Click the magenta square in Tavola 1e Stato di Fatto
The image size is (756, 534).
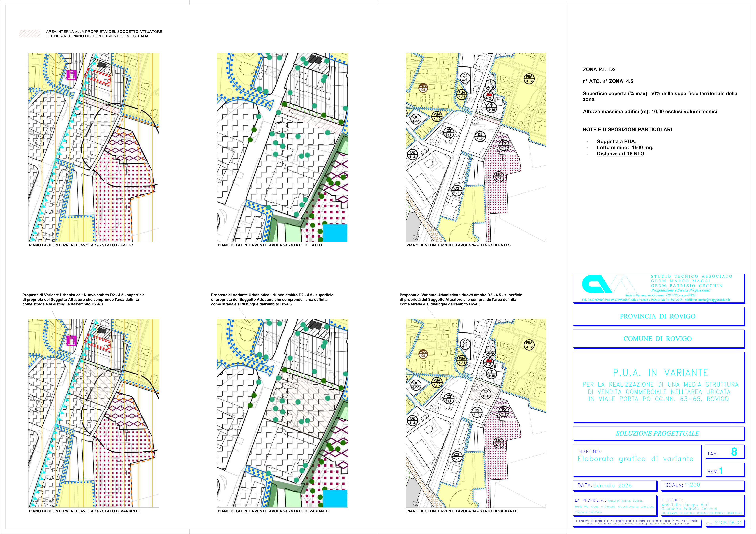[72, 75]
